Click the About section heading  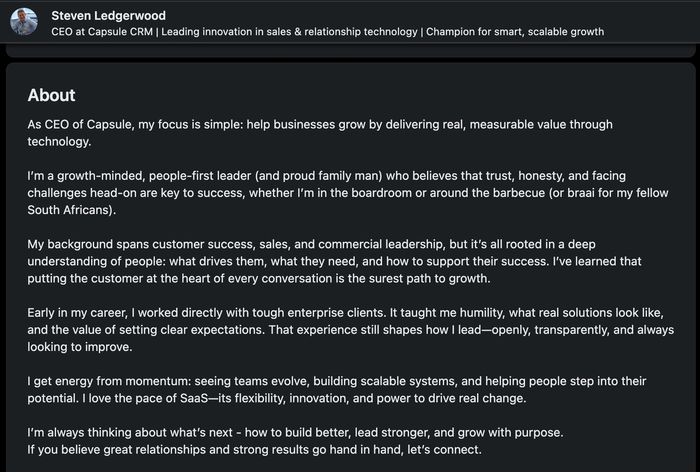(51, 95)
